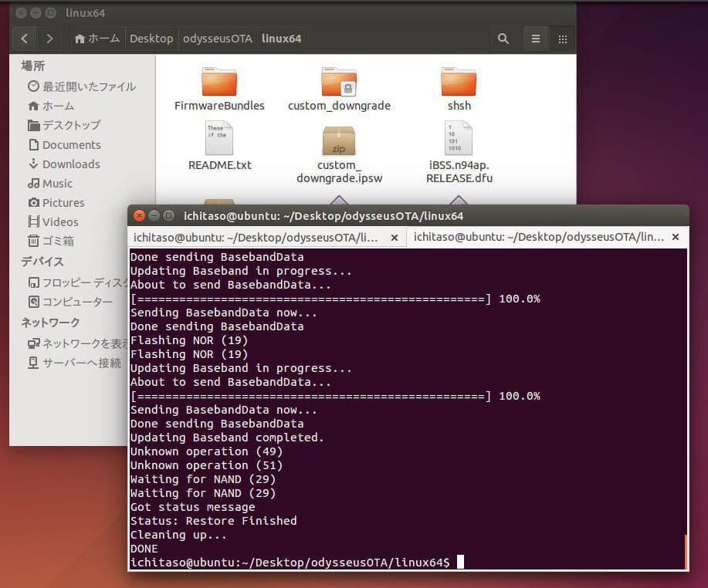Open Music in the sidebar
Screen dimensions: 708x588
point(57,184)
